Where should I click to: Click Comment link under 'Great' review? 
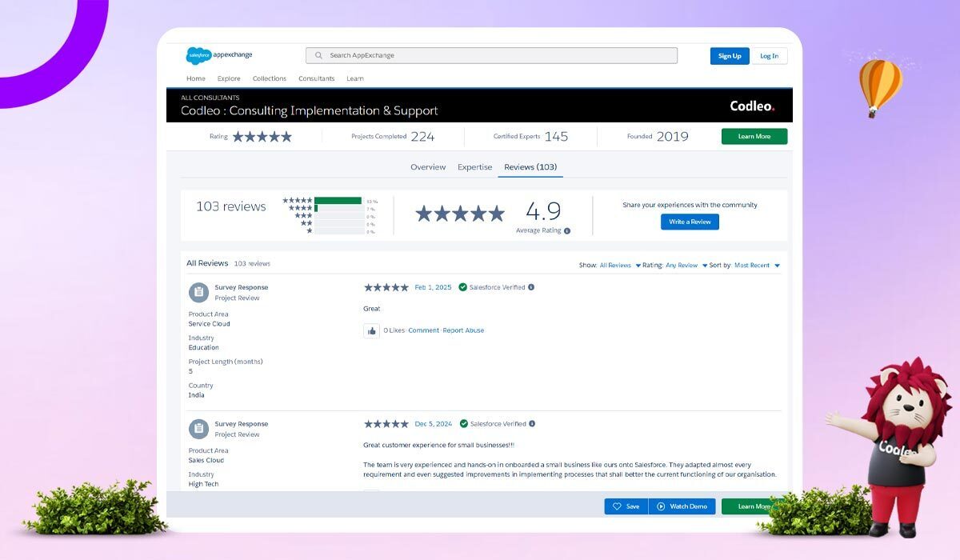coord(424,330)
